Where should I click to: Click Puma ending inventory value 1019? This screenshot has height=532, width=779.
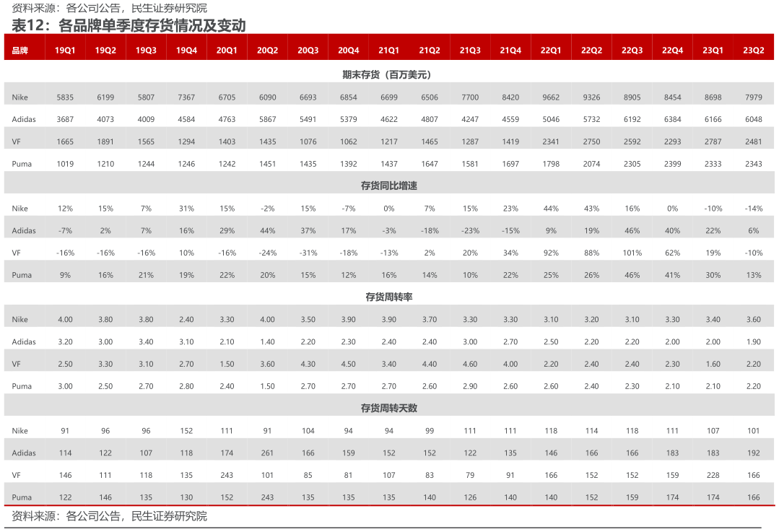[x=65, y=164]
